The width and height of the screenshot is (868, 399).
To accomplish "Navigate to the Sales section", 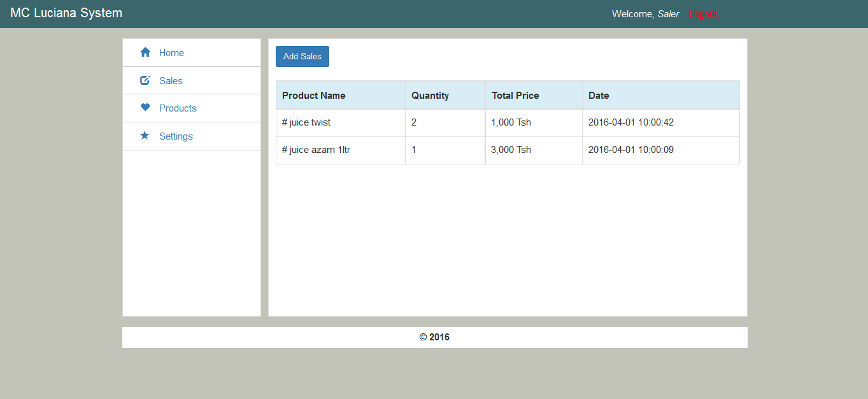I will pyautogui.click(x=170, y=80).
